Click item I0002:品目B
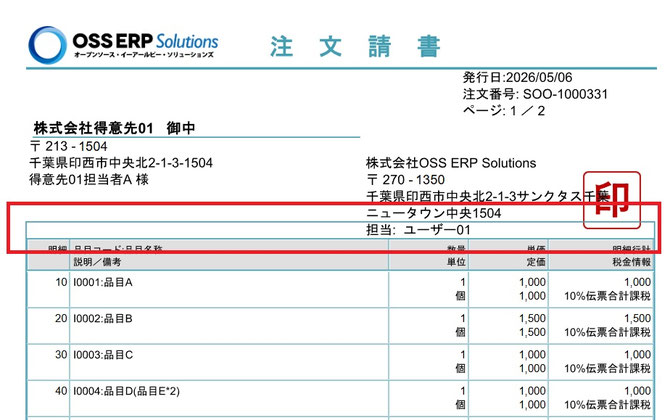 tap(103, 319)
